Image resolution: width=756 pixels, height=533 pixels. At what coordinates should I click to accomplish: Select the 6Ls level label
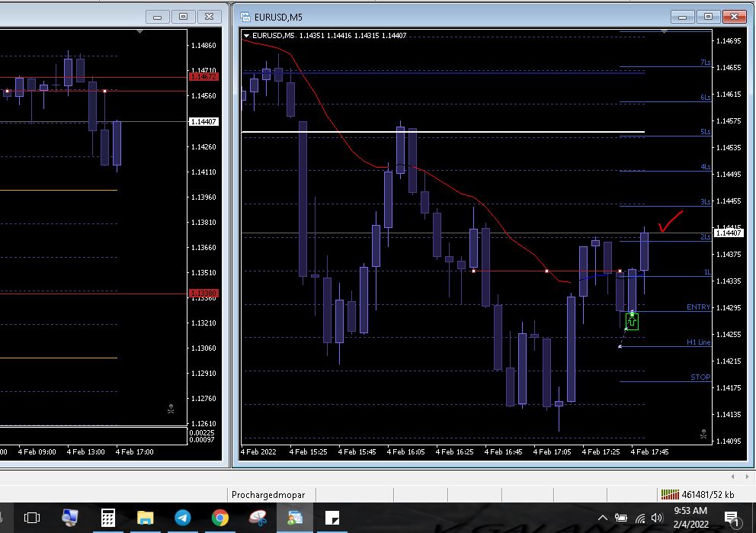(x=706, y=97)
